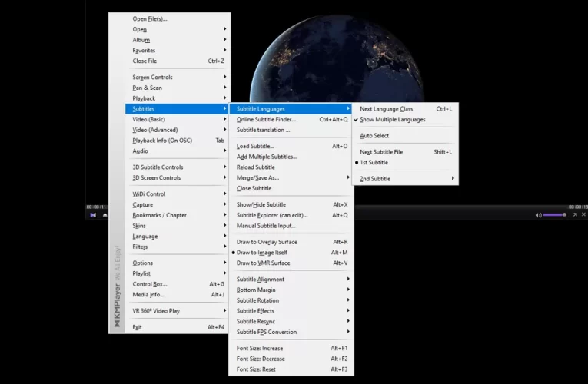Toggle Show Multiple Languages checkmark
Viewport: 588px width, 384px height.
point(392,120)
